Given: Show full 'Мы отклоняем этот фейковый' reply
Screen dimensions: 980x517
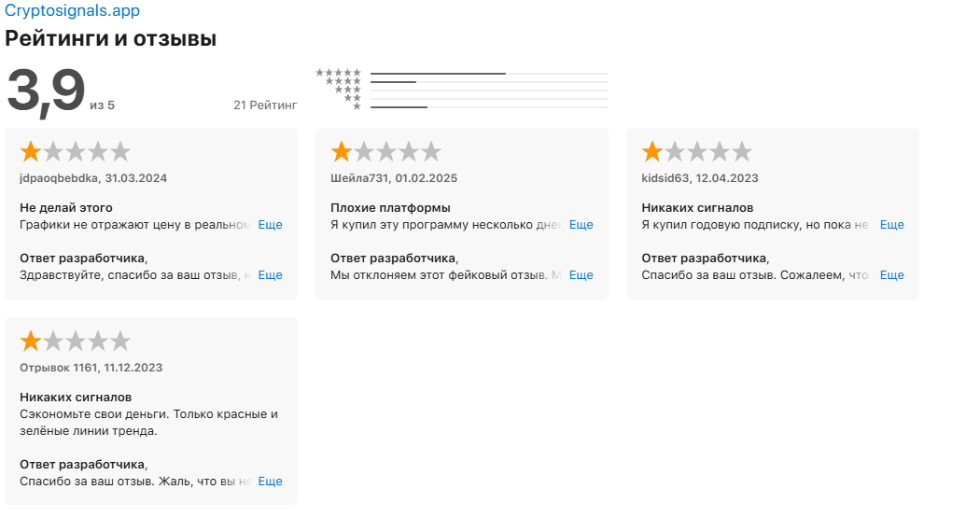Looking at the screenshot, I should tap(581, 275).
